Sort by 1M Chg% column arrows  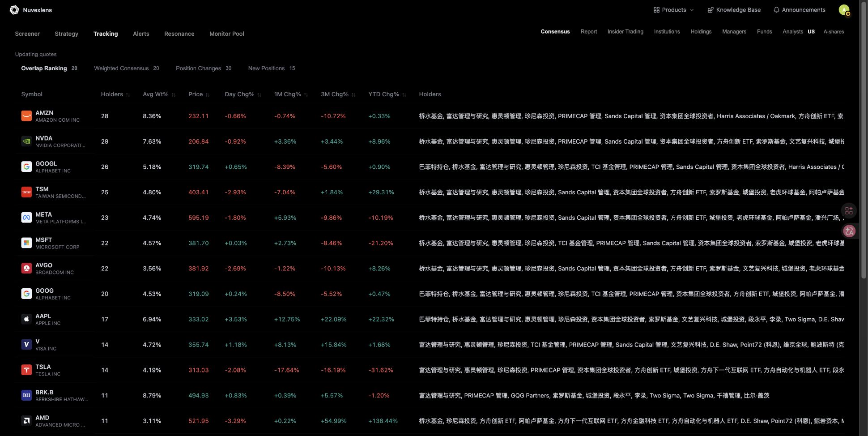tap(306, 95)
